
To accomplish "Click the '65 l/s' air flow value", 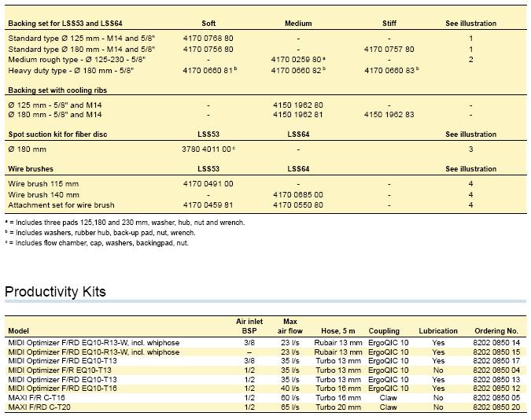I will [289, 407].
